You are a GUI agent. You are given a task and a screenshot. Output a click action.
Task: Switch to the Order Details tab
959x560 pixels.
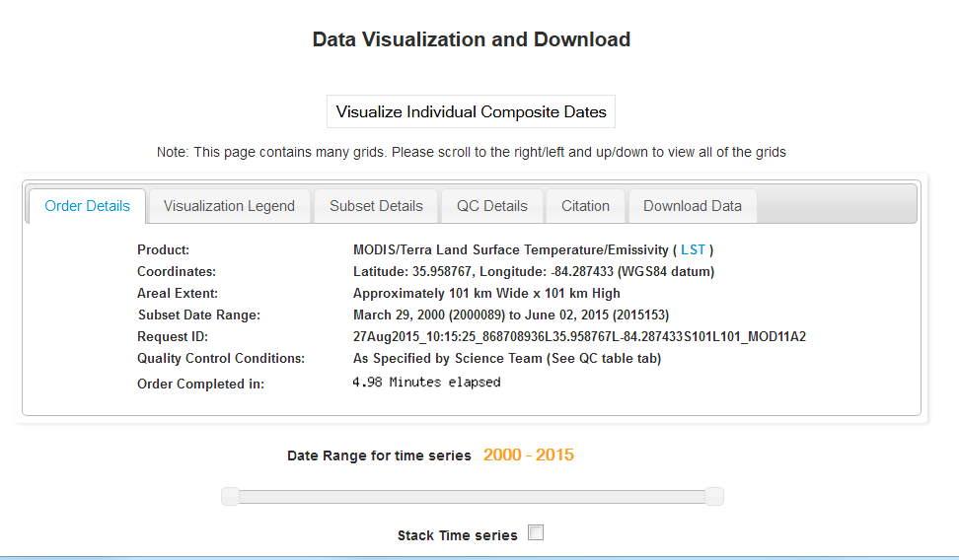pos(87,206)
